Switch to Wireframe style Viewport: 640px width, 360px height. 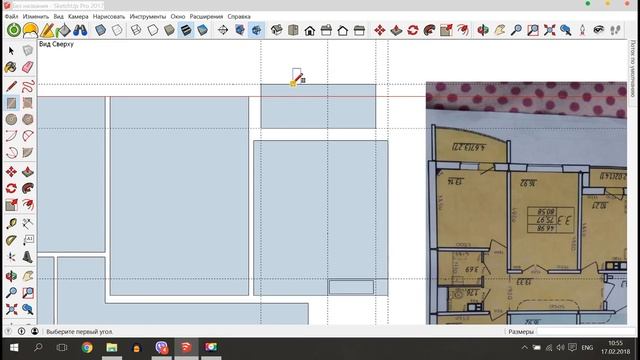pos(136,30)
